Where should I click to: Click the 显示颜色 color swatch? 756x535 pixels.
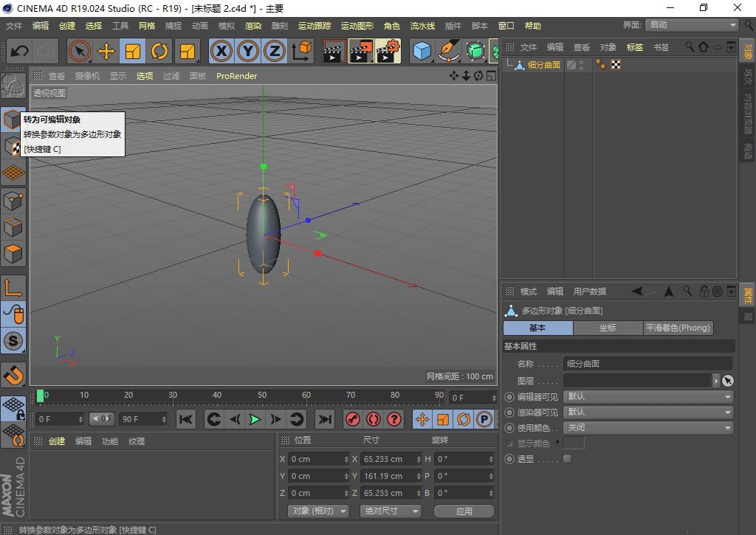coord(574,443)
